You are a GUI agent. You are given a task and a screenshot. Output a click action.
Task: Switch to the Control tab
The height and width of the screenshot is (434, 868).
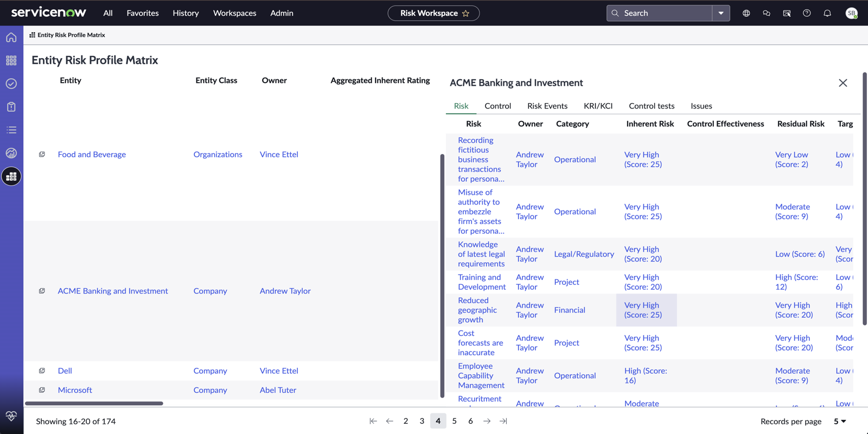coord(497,106)
